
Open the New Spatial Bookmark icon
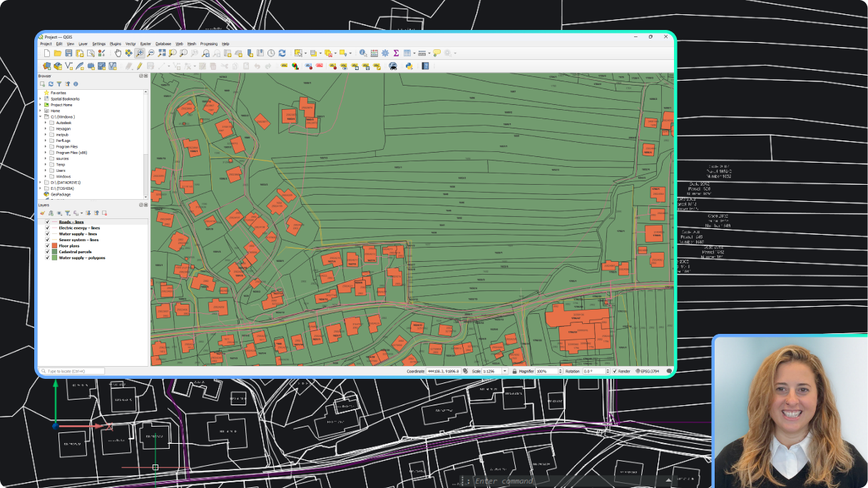[x=250, y=54]
